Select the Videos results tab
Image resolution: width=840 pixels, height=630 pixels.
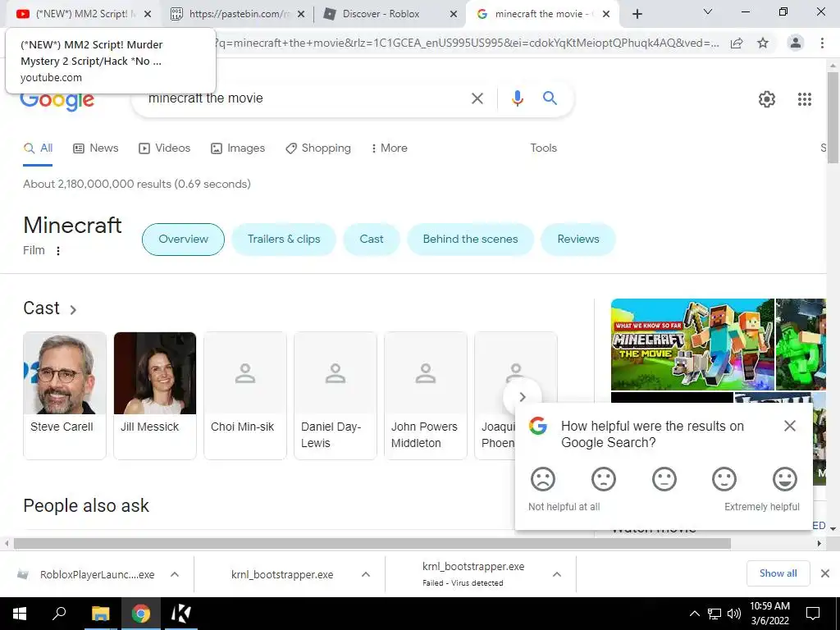[x=164, y=148]
